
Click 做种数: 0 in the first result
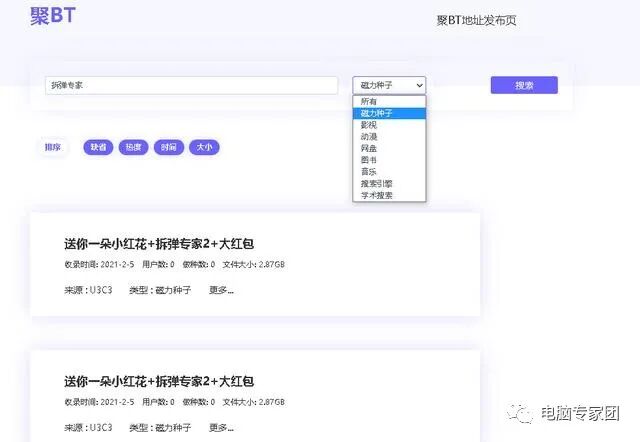[x=199, y=264]
